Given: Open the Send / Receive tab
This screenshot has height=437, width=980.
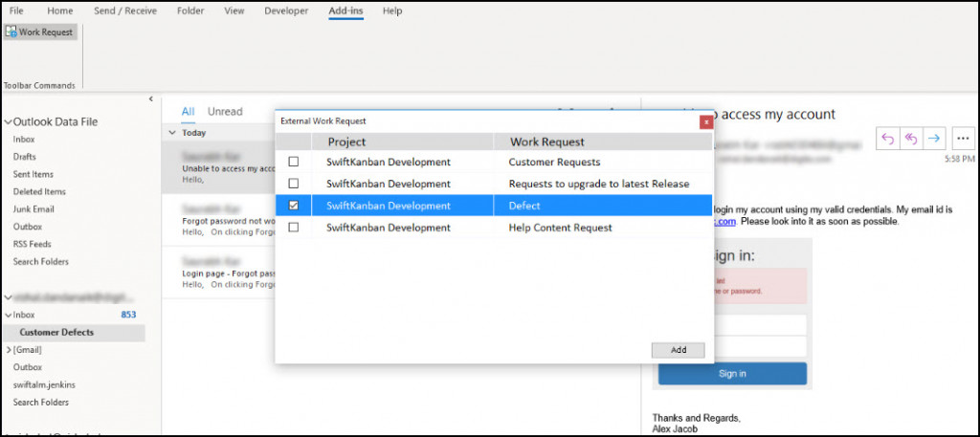Looking at the screenshot, I should tap(125, 11).
